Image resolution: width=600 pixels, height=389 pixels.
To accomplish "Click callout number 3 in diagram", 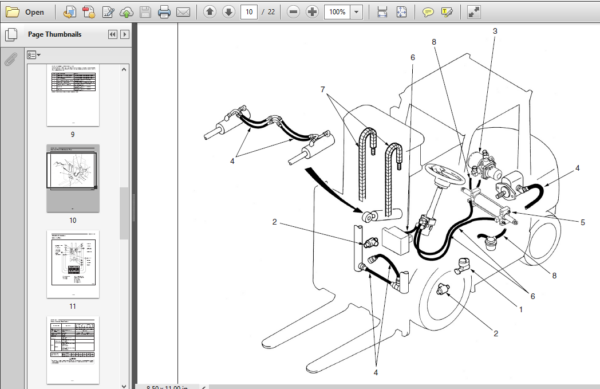I will pyautogui.click(x=495, y=31).
